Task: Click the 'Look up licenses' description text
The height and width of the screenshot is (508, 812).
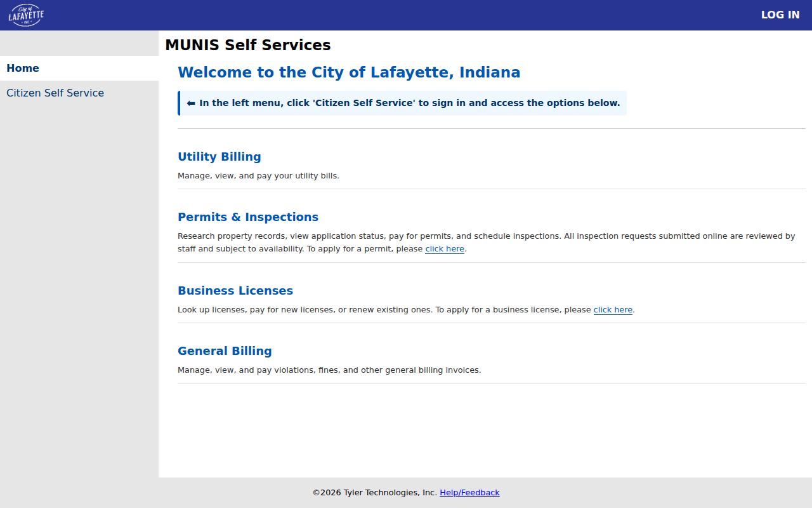Action: [406, 310]
